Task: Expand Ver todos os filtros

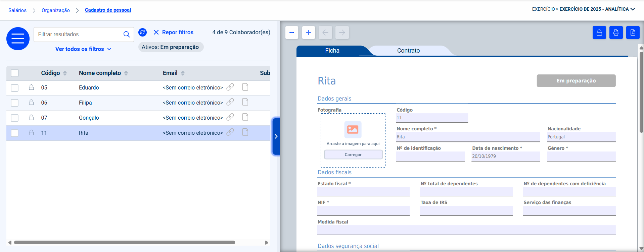Action: coord(83,49)
